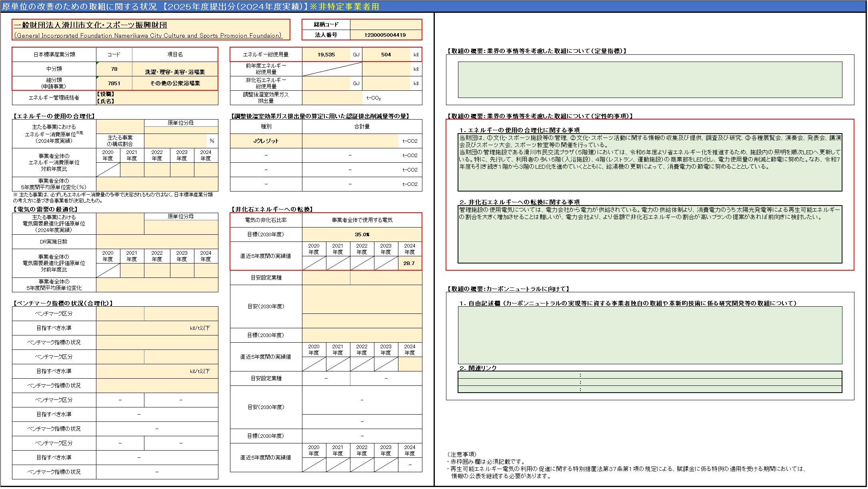Select the 主たる事業の構成割合 percent cell
The height and width of the screenshot is (489, 868).
click(175, 141)
